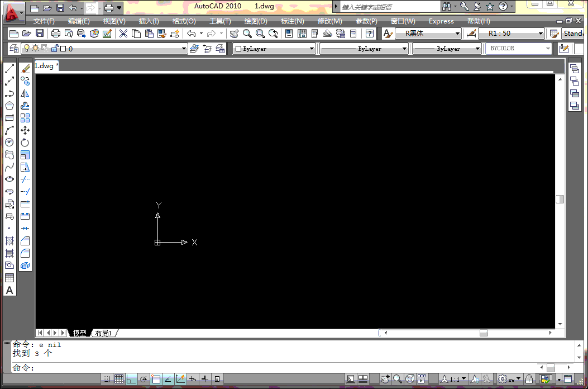Select the Move tool
588x389 pixels.
pos(25,130)
